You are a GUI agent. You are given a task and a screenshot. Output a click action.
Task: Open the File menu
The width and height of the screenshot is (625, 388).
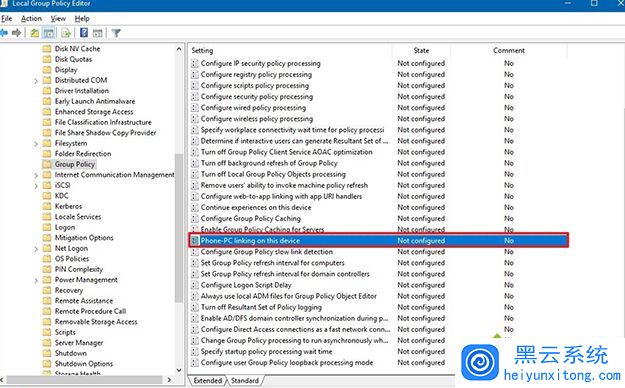tap(6, 18)
